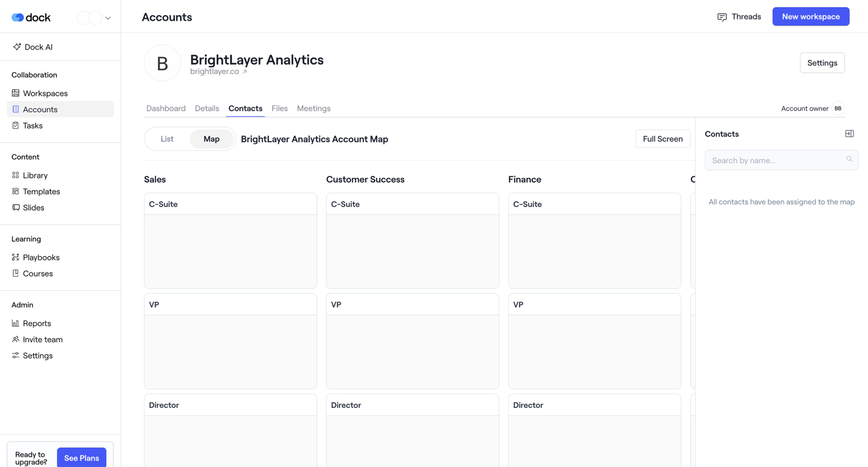The width and height of the screenshot is (868, 467).
Task: Open Playbooks in the sidebar
Action: (60, 257)
